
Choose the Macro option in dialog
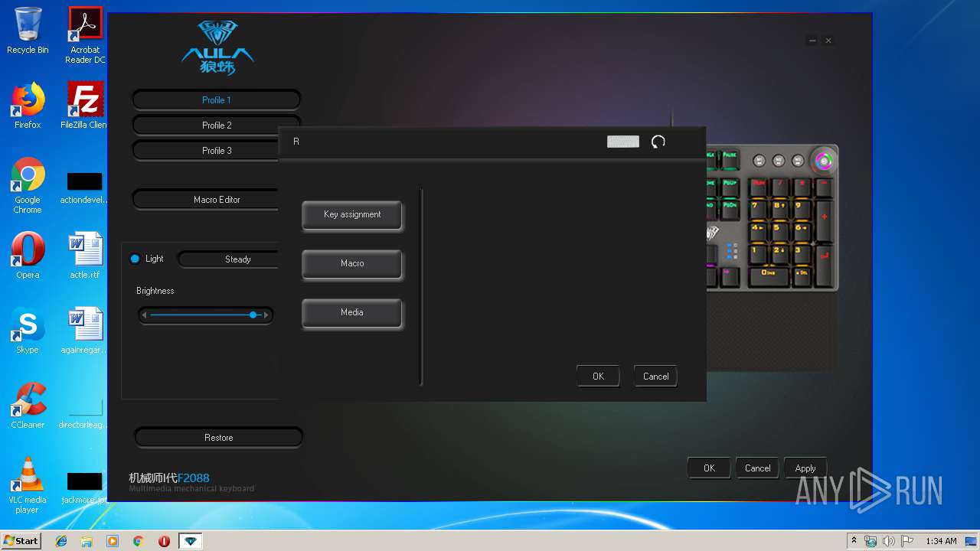tap(352, 264)
